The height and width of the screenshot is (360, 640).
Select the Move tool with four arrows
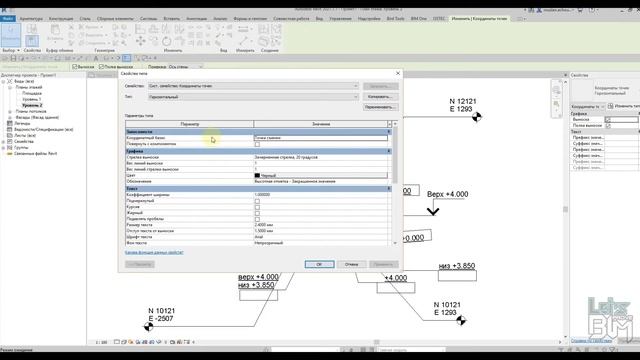tap(140, 41)
